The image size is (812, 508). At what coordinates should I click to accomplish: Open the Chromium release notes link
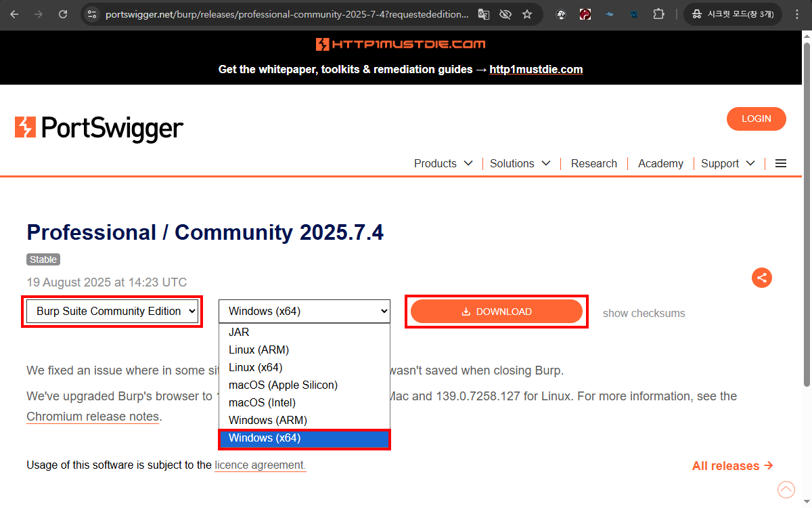(x=93, y=416)
